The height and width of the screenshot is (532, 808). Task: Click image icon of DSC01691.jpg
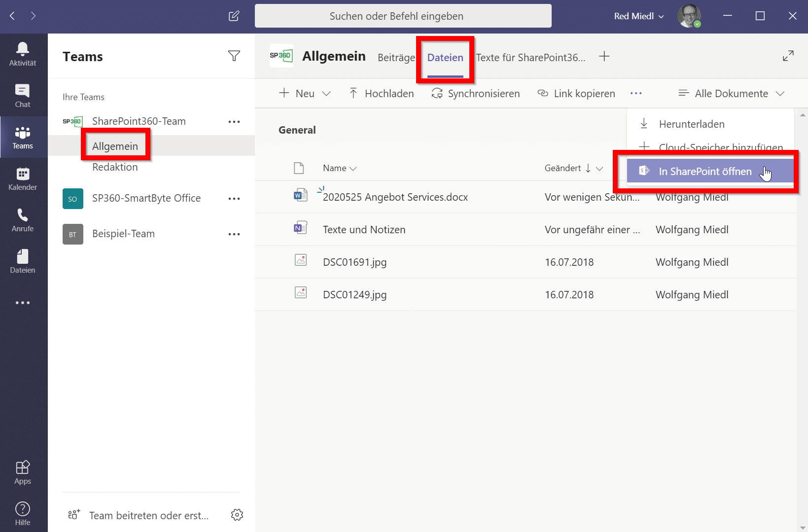pos(301,260)
